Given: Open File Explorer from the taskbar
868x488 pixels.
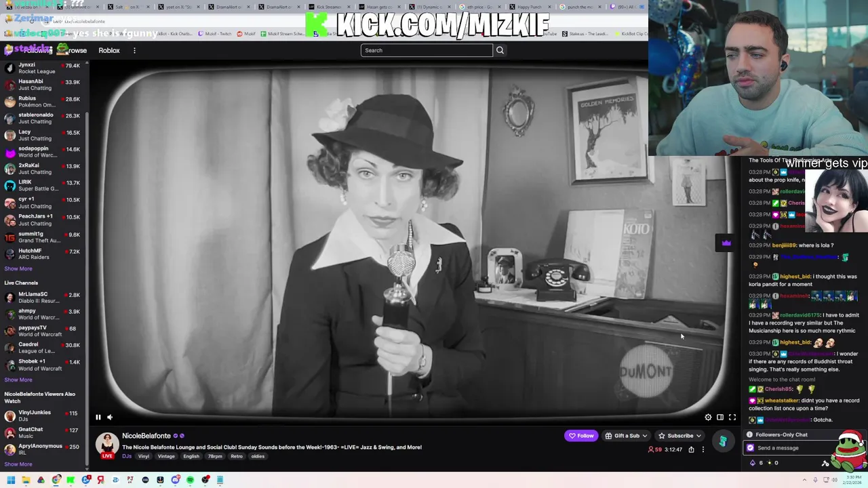Looking at the screenshot, I should tap(26, 480).
